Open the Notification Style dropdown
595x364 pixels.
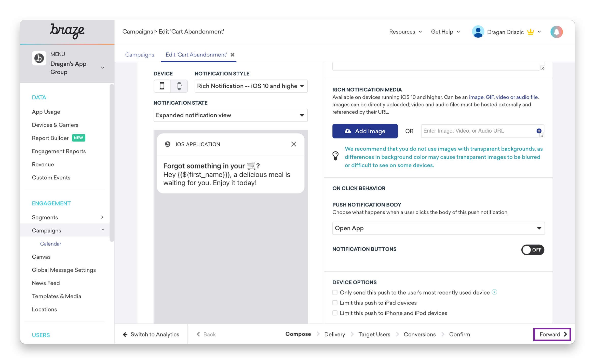[251, 86]
